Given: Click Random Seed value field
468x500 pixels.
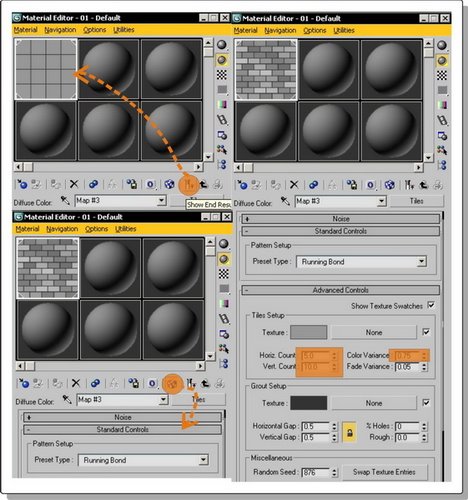Looking at the screenshot, I should click(x=315, y=472).
